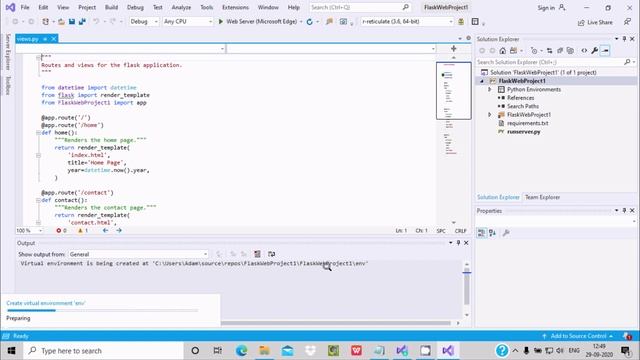The image size is (640, 360).
Task: Click the Preview Selected Items icon
Action: tap(605, 51)
